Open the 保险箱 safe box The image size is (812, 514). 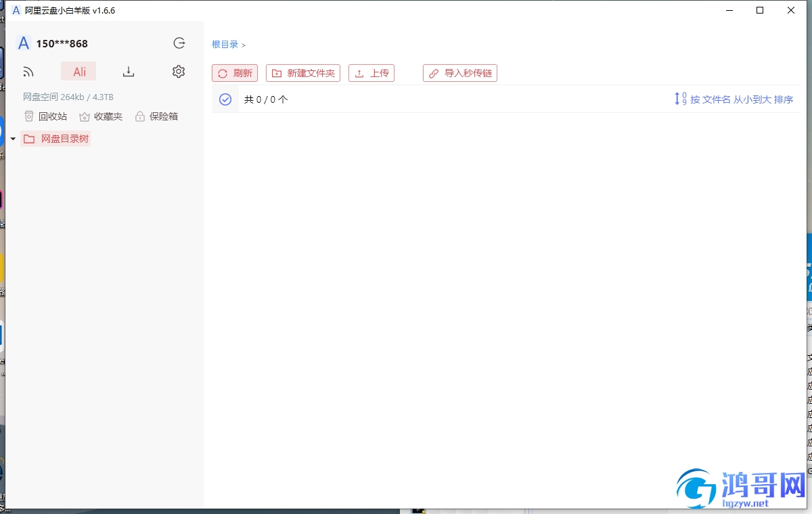(x=156, y=116)
